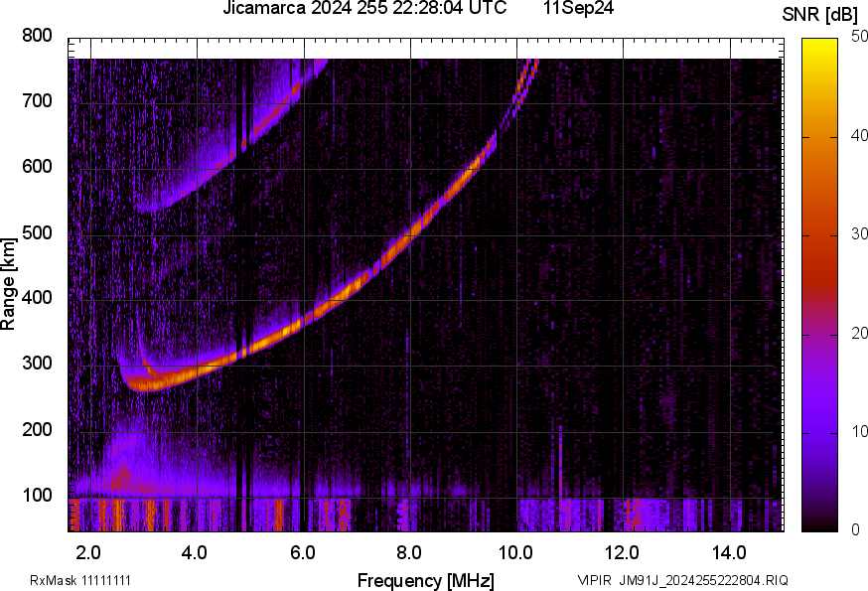The height and width of the screenshot is (591, 868).
Task: Click the range tick label '800'
Action: tap(37, 36)
